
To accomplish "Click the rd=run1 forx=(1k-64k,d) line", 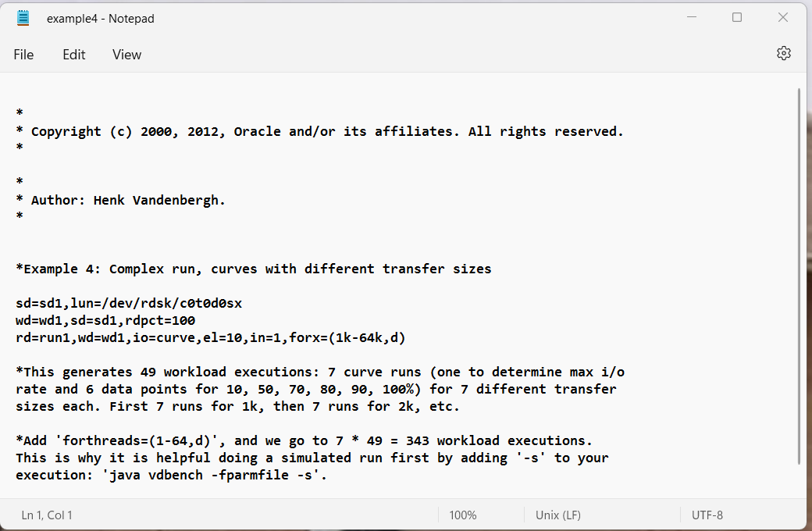I will pyautogui.click(x=211, y=338).
